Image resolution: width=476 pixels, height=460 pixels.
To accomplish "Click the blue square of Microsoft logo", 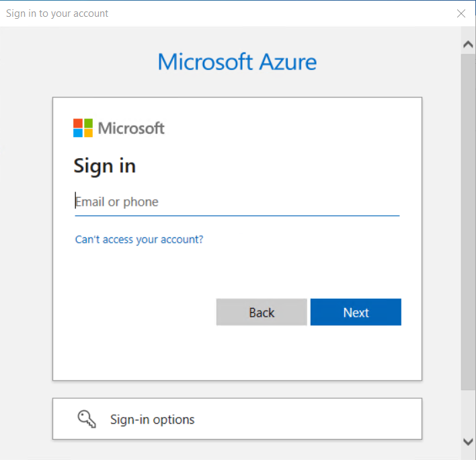I will [78, 133].
